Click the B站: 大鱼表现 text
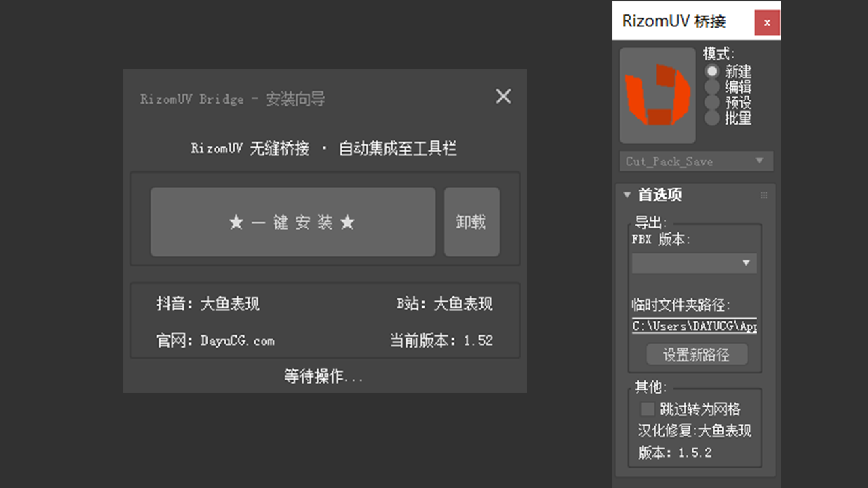868x488 pixels. 445,304
